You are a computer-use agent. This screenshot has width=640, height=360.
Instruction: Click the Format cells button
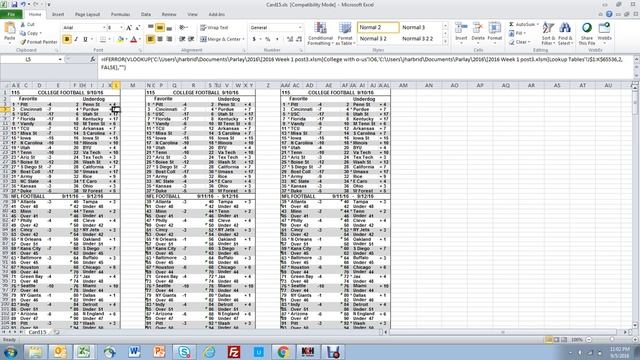494,32
